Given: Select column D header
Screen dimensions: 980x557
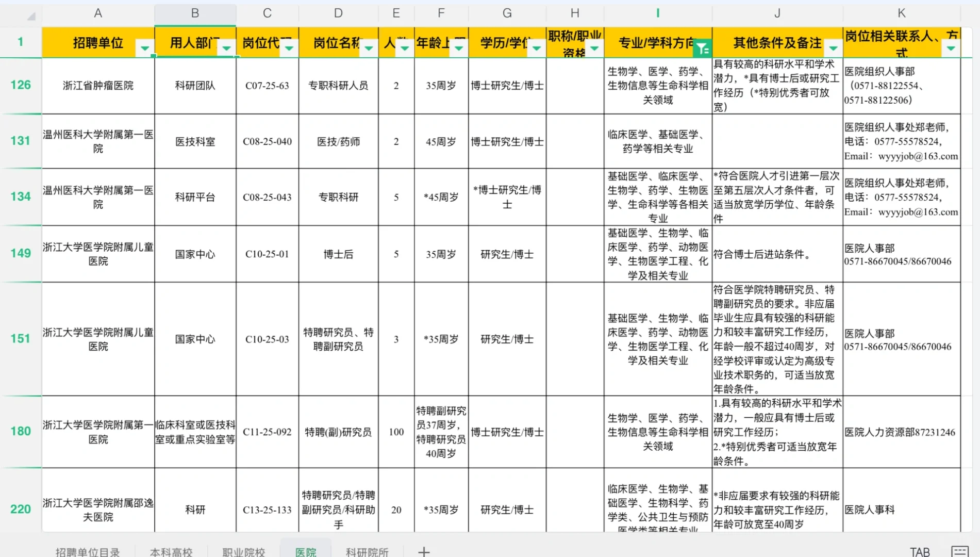Looking at the screenshot, I should [x=338, y=14].
